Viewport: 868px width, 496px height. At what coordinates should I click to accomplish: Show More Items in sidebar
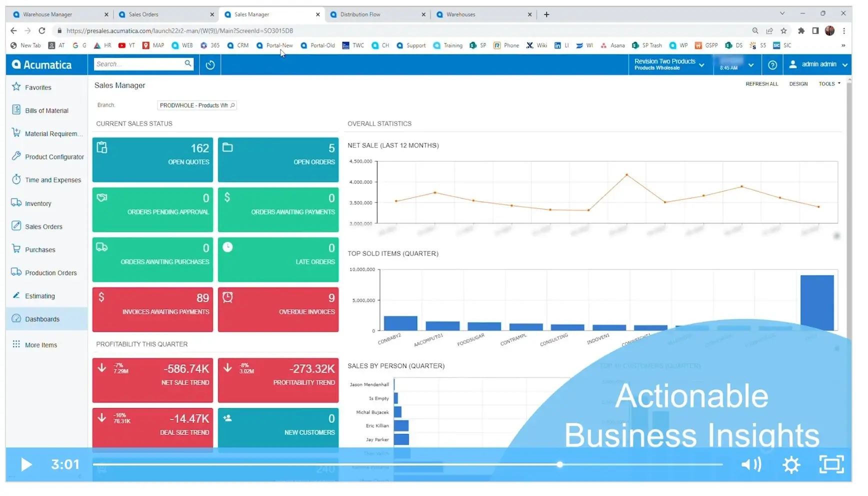click(40, 345)
